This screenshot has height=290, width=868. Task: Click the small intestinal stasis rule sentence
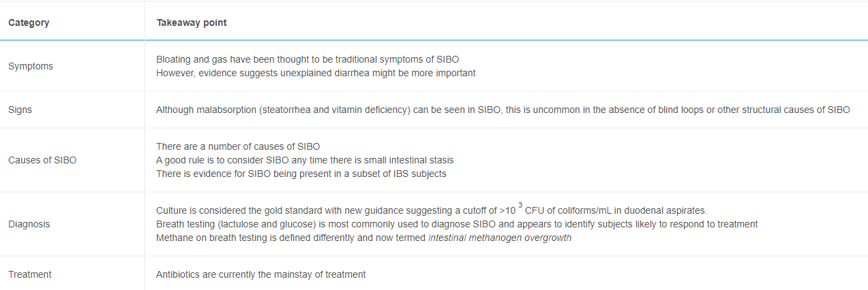305,160
